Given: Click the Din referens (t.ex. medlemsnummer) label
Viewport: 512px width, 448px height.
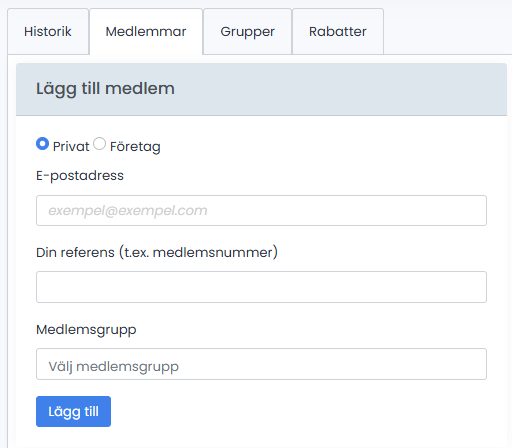Looking at the screenshot, I should [x=157, y=252].
